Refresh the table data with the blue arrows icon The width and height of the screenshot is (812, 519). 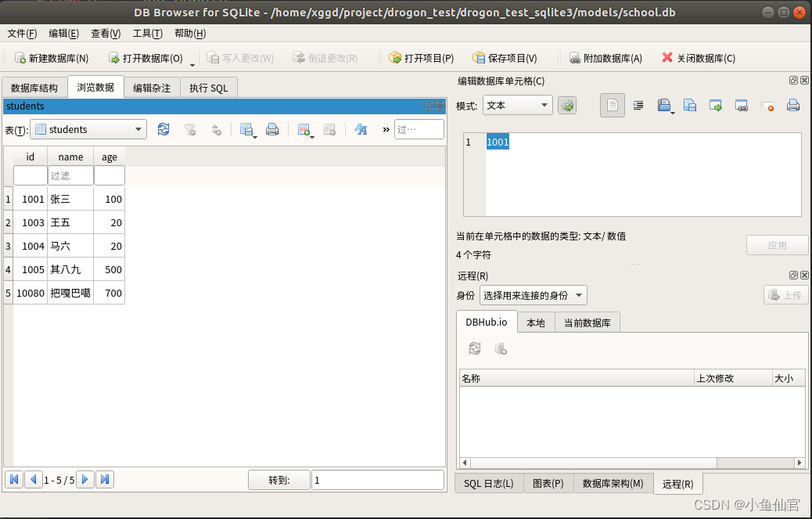(x=163, y=129)
